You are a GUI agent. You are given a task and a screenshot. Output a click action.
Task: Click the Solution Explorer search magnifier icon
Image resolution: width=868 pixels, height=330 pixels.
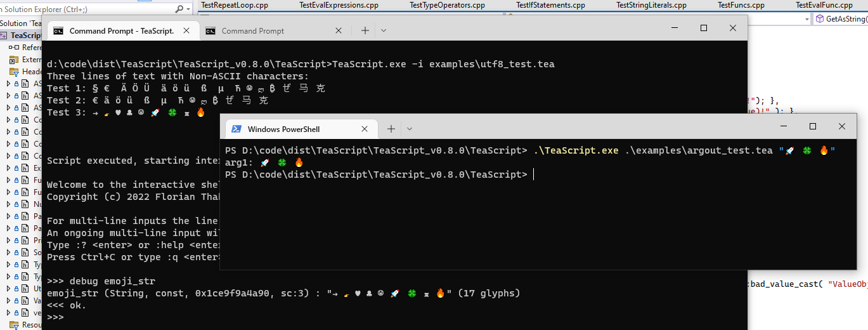click(x=179, y=9)
